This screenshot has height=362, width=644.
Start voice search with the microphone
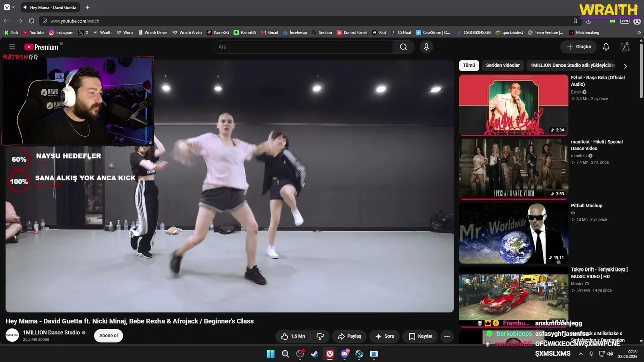[426, 47]
